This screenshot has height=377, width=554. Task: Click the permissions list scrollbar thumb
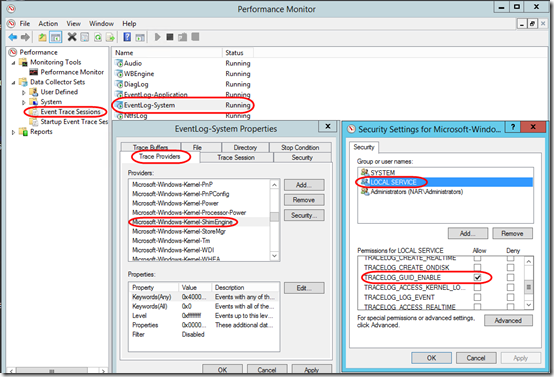(529, 287)
